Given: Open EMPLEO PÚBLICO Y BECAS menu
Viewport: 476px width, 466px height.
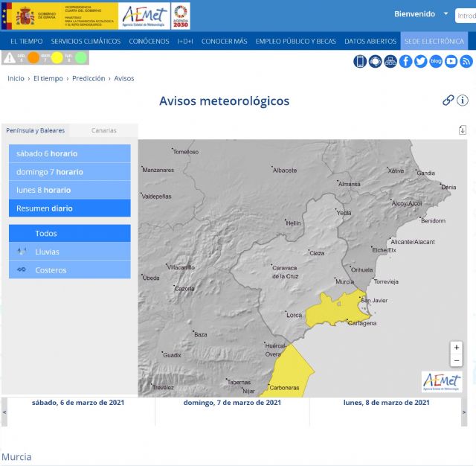Looking at the screenshot, I should pos(296,41).
